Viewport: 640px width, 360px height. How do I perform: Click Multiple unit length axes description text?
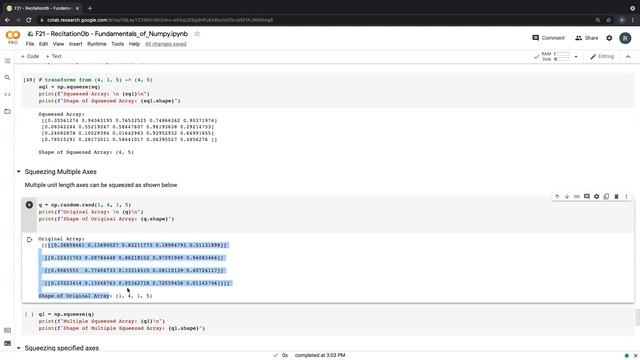pos(101,185)
